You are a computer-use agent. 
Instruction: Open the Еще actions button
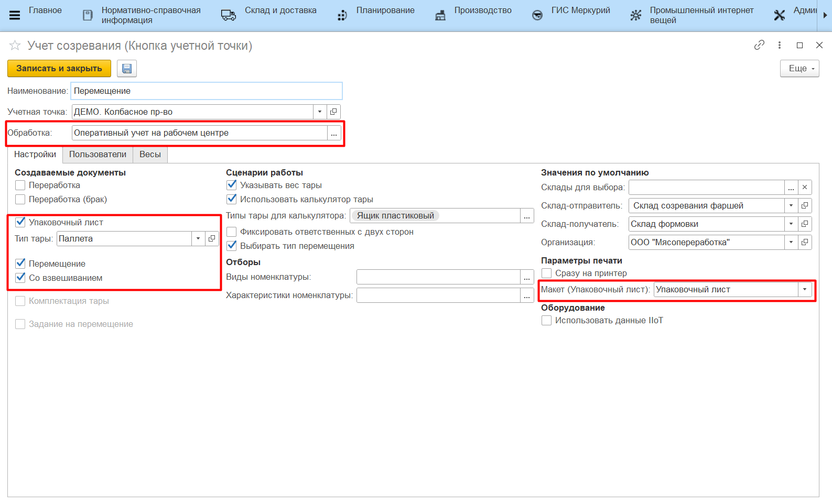(x=799, y=69)
